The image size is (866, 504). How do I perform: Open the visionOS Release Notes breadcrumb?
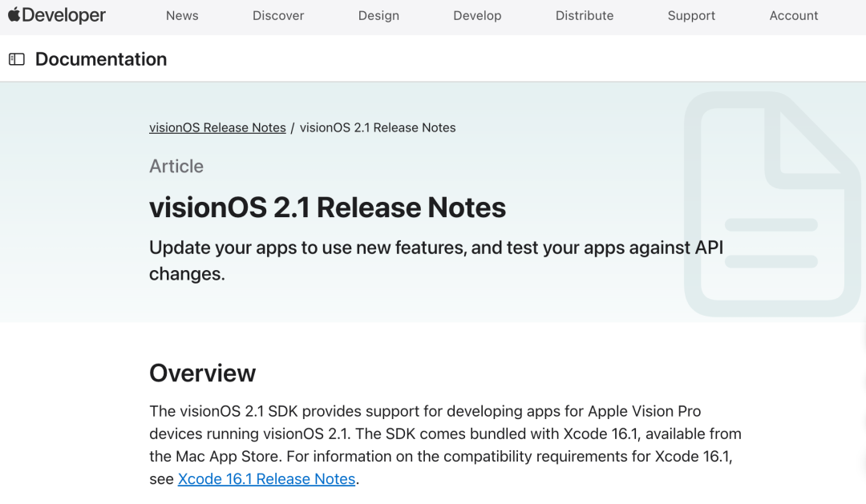click(217, 127)
